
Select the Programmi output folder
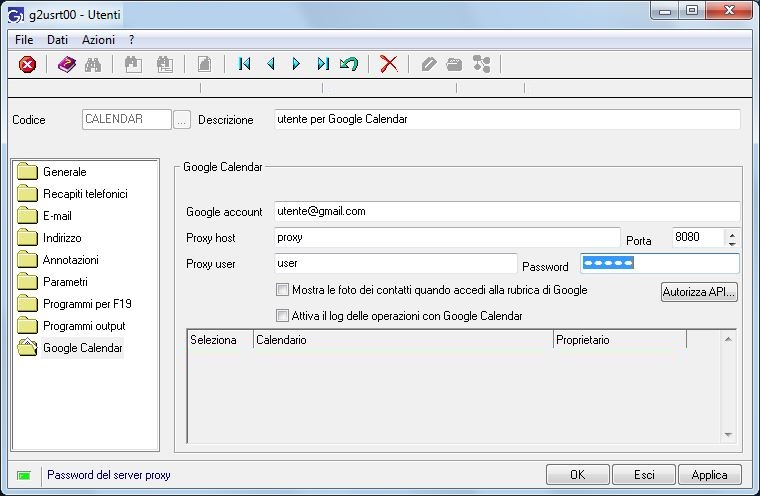71,326
